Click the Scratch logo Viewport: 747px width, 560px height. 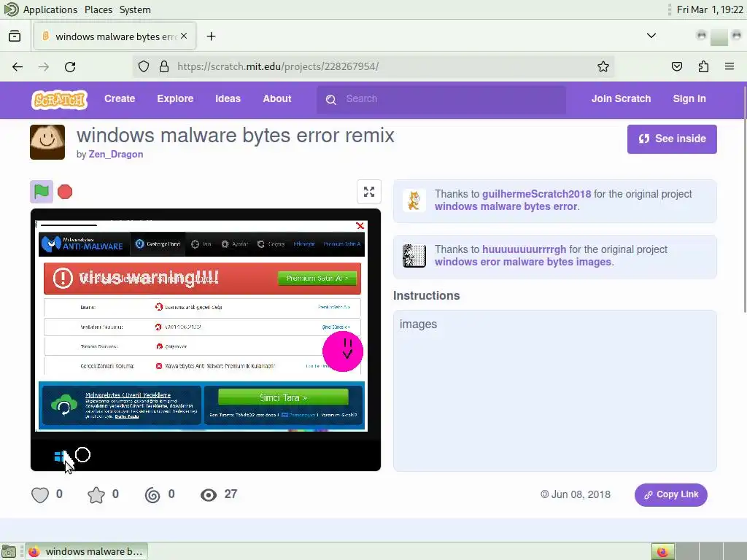click(59, 99)
